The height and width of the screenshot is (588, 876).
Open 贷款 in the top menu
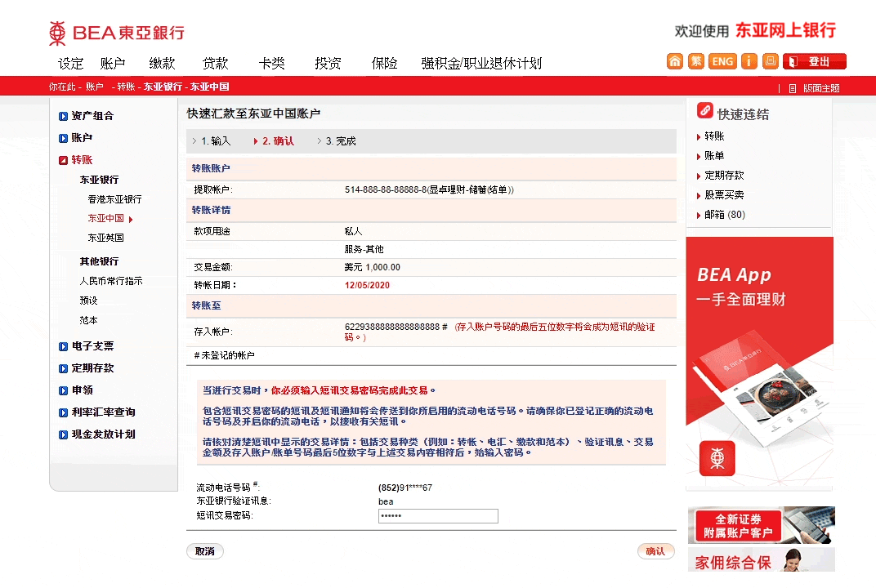pos(215,63)
